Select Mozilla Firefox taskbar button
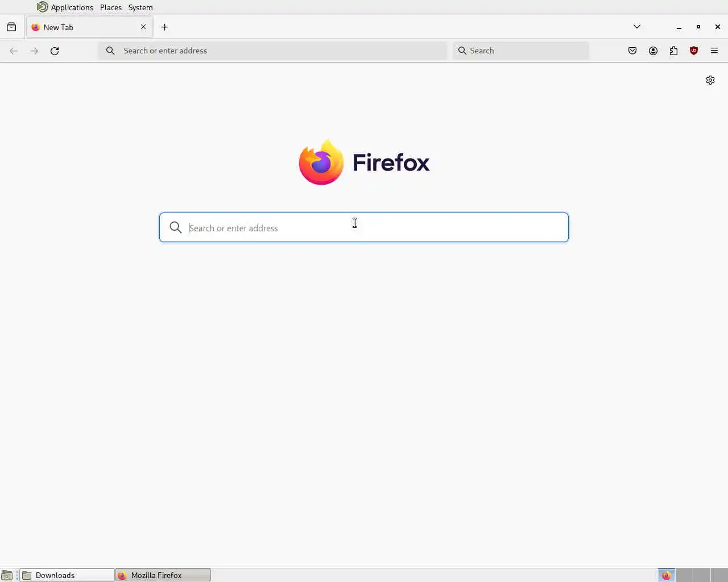Image resolution: width=728 pixels, height=582 pixels. pyautogui.click(x=163, y=575)
